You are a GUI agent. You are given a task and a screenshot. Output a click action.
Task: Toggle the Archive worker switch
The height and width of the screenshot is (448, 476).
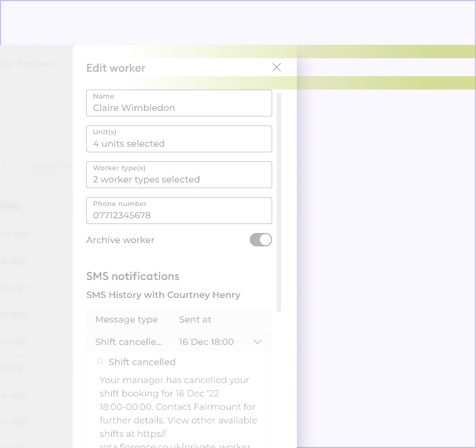[x=261, y=240]
